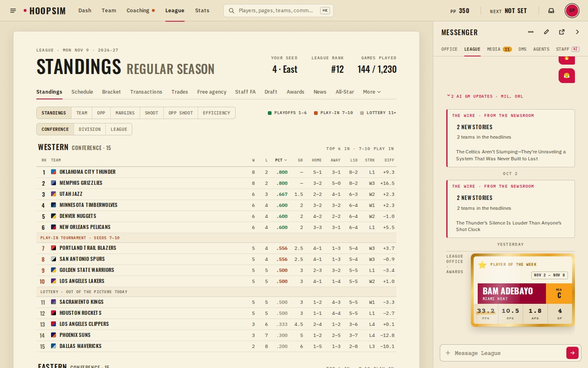
Task: Click Memphis Grizzlies team logo
Action: click(53, 183)
